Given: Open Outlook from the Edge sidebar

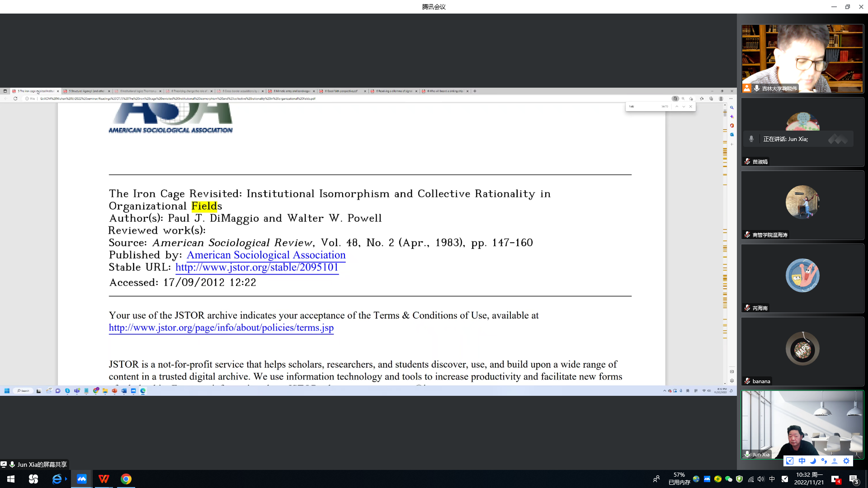Looking at the screenshot, I should (x=731, y=135).
